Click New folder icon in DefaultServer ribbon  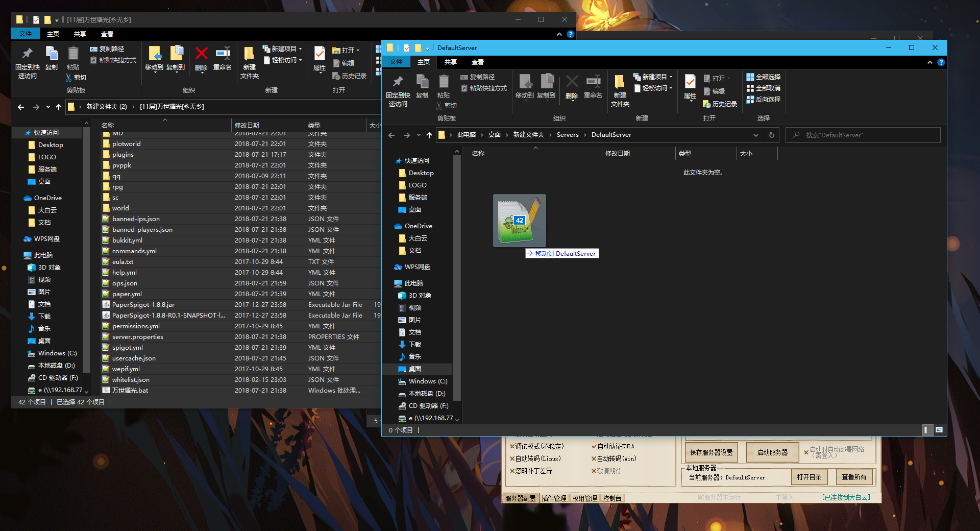[x=620, y=90]
